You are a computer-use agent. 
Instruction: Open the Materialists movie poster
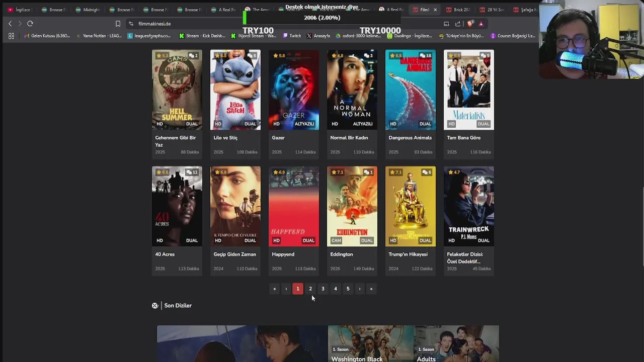pyautogui.click(x=469, y=90)
